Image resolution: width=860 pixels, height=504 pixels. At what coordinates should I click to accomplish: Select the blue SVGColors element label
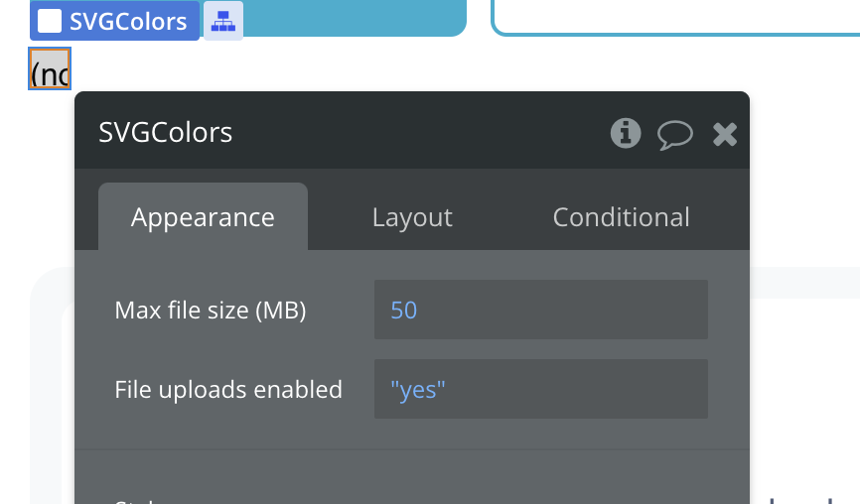point(127,21)
